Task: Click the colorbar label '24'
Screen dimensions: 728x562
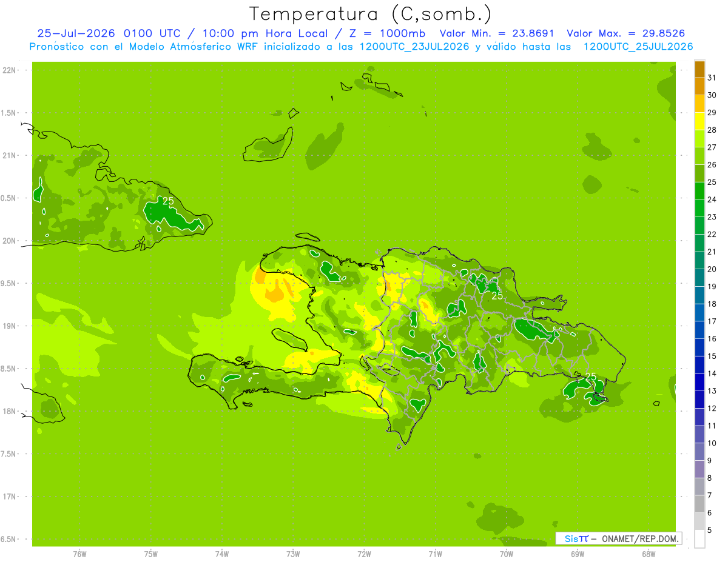Action: point(712,199)
